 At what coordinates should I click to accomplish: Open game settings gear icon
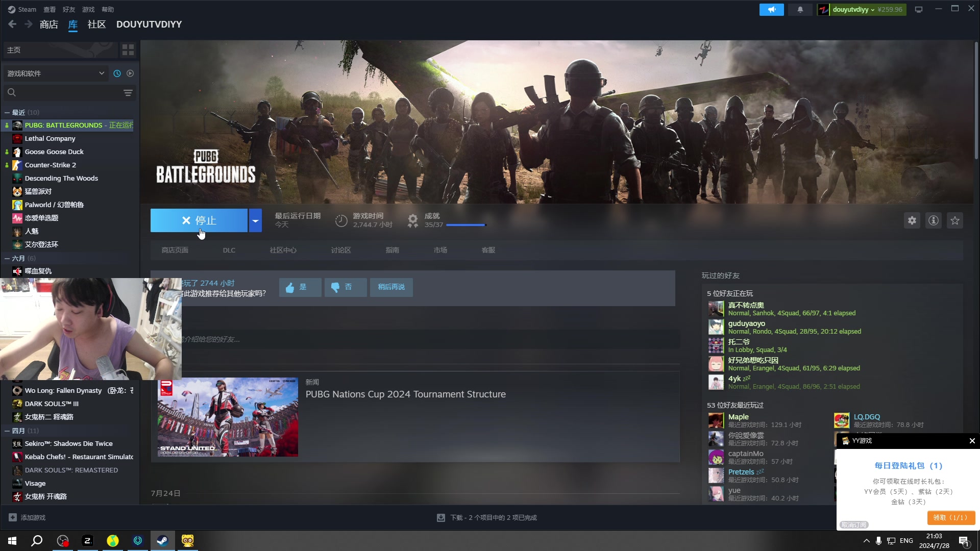coord(912,220)
